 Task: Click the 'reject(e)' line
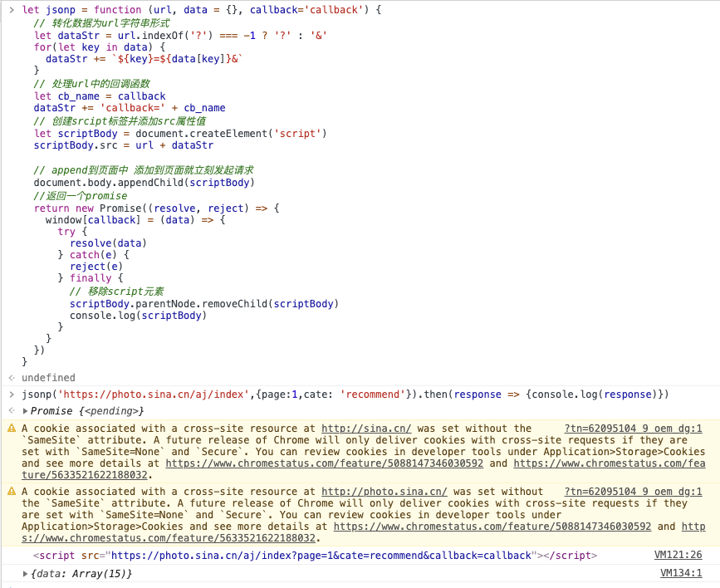coord(96,267)
